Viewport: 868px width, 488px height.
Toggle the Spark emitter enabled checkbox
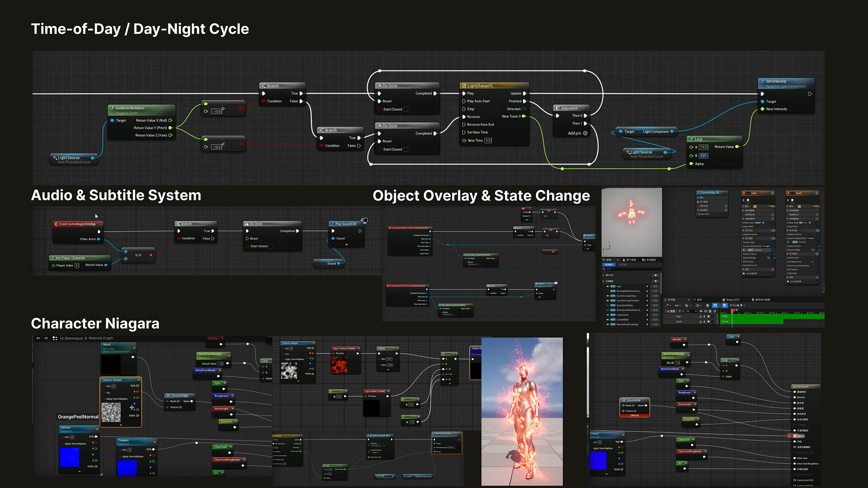coord(793,193)
